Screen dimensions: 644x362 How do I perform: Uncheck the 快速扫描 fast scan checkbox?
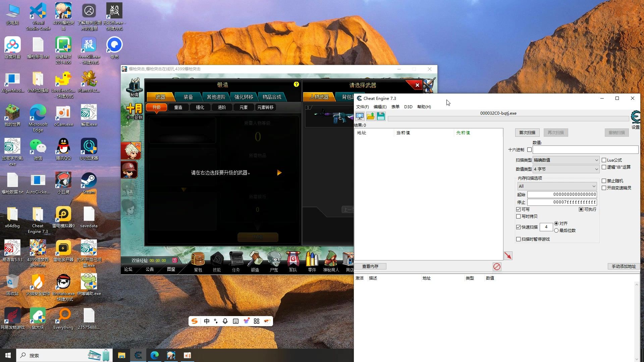[519, 227]
